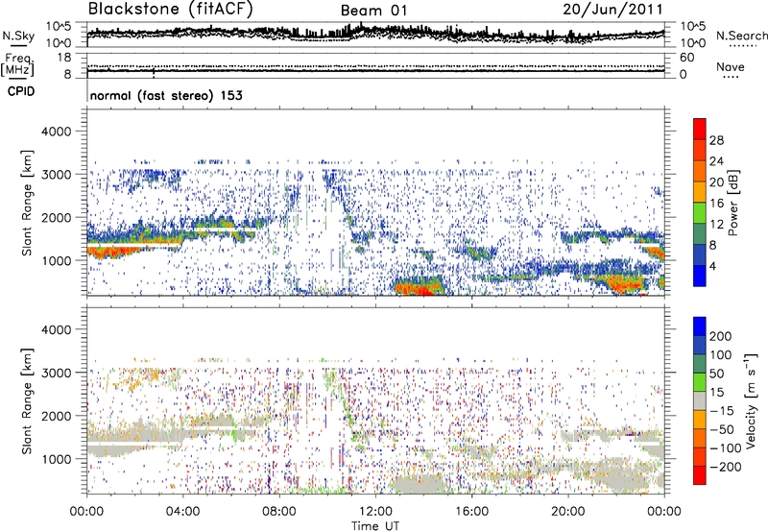Click the red top segment of Power colorbar

[700, 129]
